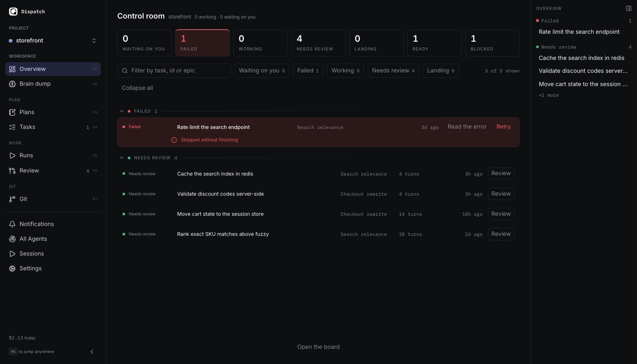Select the Needs Review stat card
This screenshot has width=637, height=364.
(x=318, y=43)
